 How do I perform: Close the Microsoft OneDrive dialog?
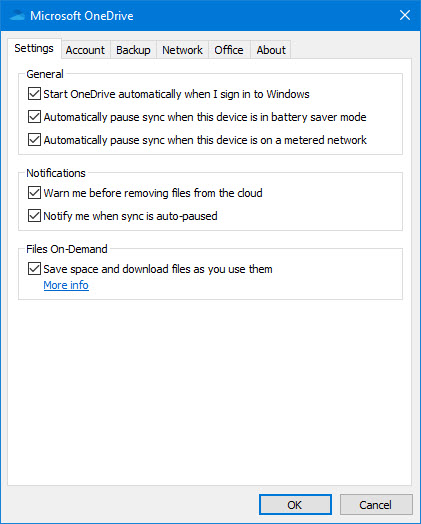pos(405,15)
